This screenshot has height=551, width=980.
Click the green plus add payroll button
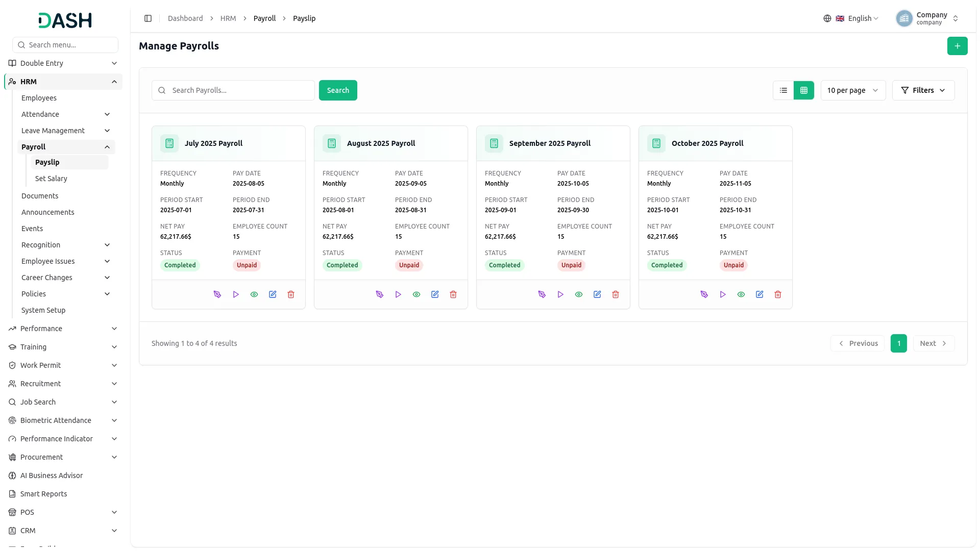(957, 46)
